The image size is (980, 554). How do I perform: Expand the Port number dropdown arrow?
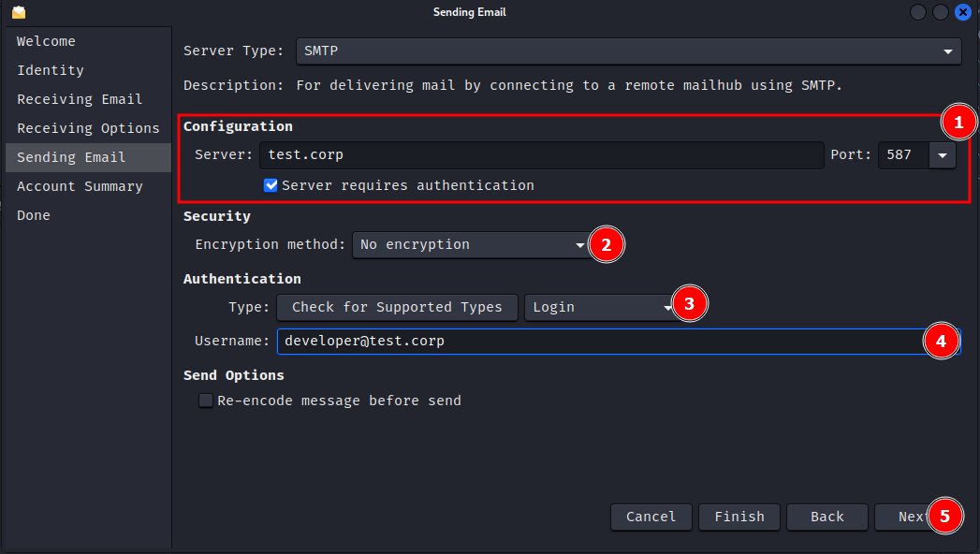coord(942,155)
